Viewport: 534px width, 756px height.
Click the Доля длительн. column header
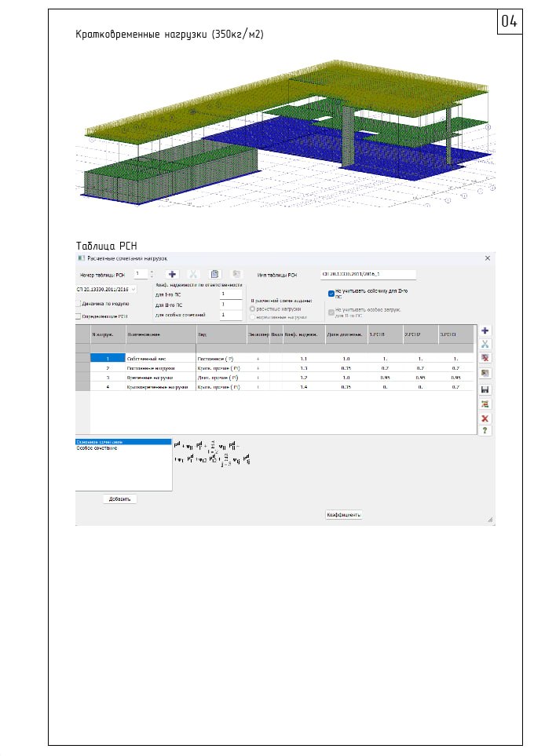346,334
